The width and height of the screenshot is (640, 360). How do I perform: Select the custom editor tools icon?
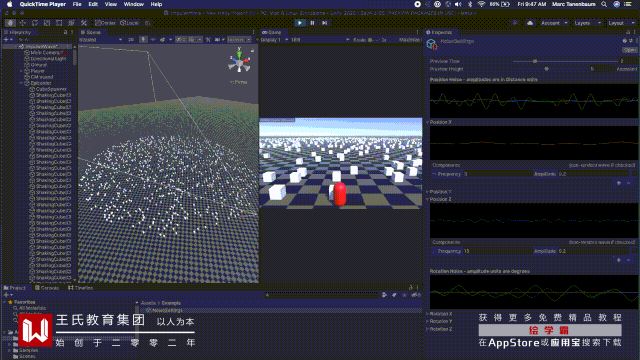coord(84,23)
